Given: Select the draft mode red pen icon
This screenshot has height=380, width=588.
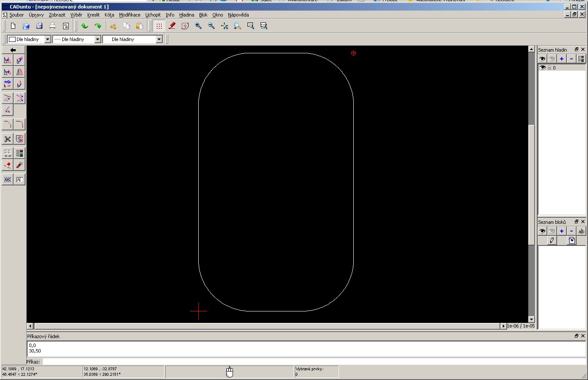Looking at the screenshot, I should pyautogui.click(x=172, y=26).
